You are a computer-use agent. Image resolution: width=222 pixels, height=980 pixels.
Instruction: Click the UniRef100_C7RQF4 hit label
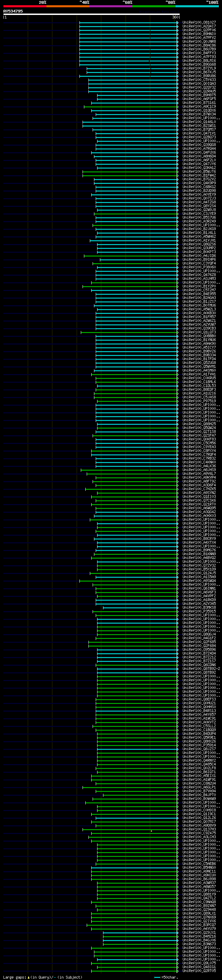point(199,455)
